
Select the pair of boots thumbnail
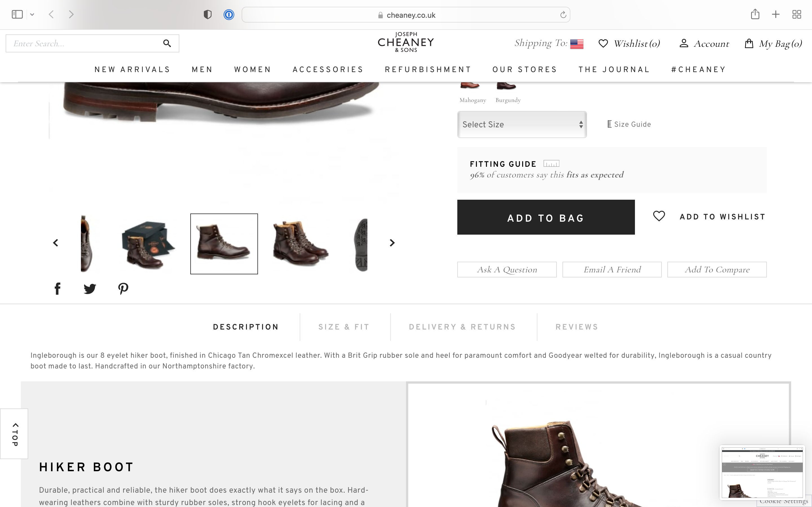pos(300,244)
